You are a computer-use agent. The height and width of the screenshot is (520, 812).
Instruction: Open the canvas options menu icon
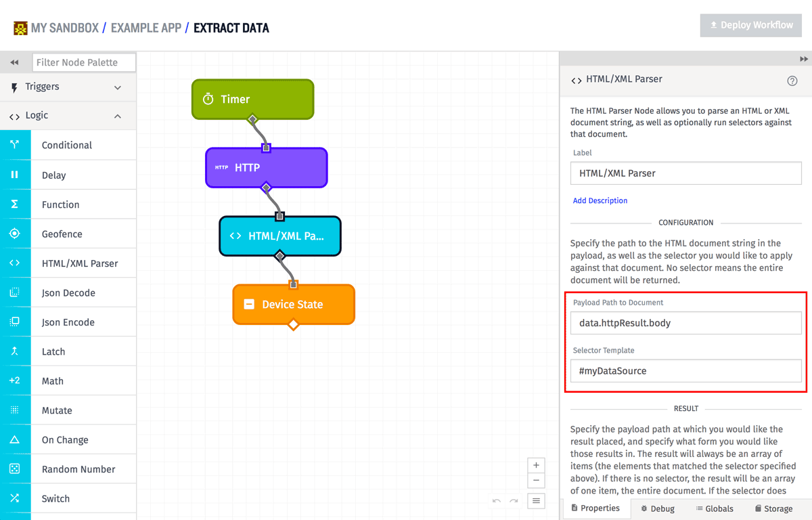click(x=536, y=501)
